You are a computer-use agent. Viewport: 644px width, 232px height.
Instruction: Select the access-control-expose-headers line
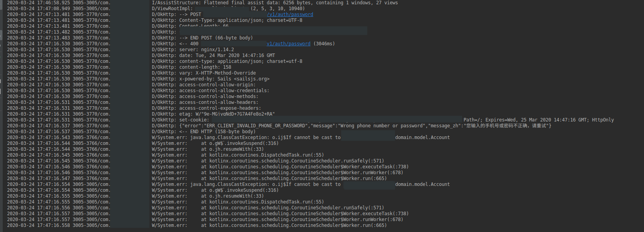220,108
